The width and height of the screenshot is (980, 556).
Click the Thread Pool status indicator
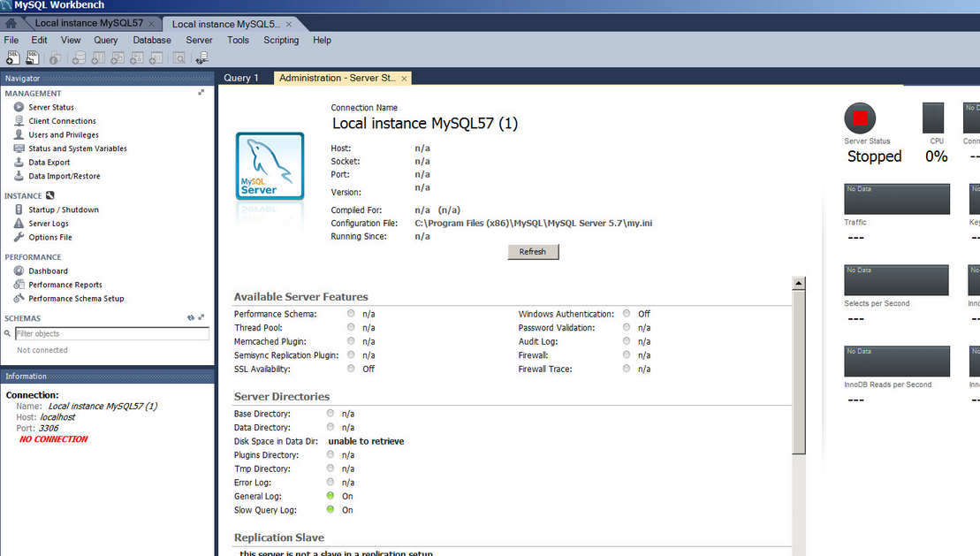click(351, 327)
